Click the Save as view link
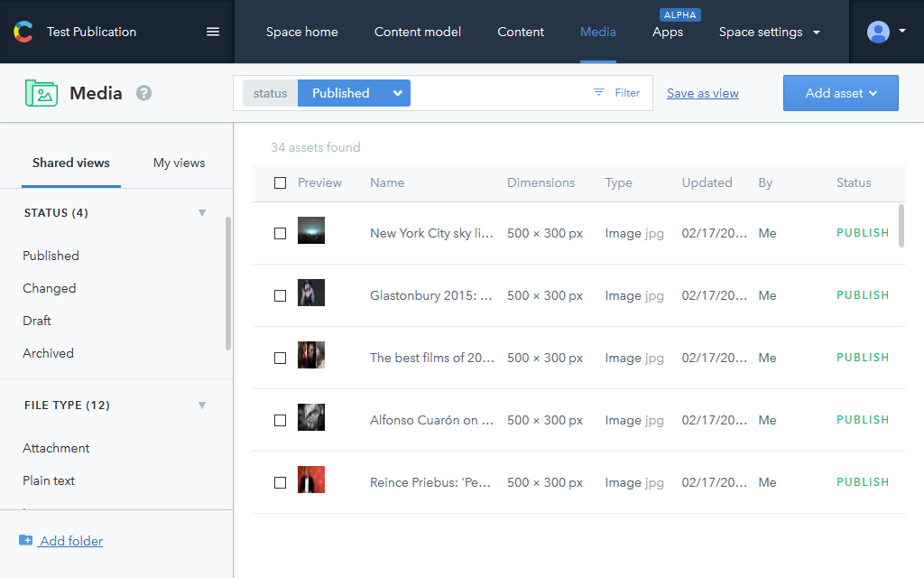 [x=702, y=93]
